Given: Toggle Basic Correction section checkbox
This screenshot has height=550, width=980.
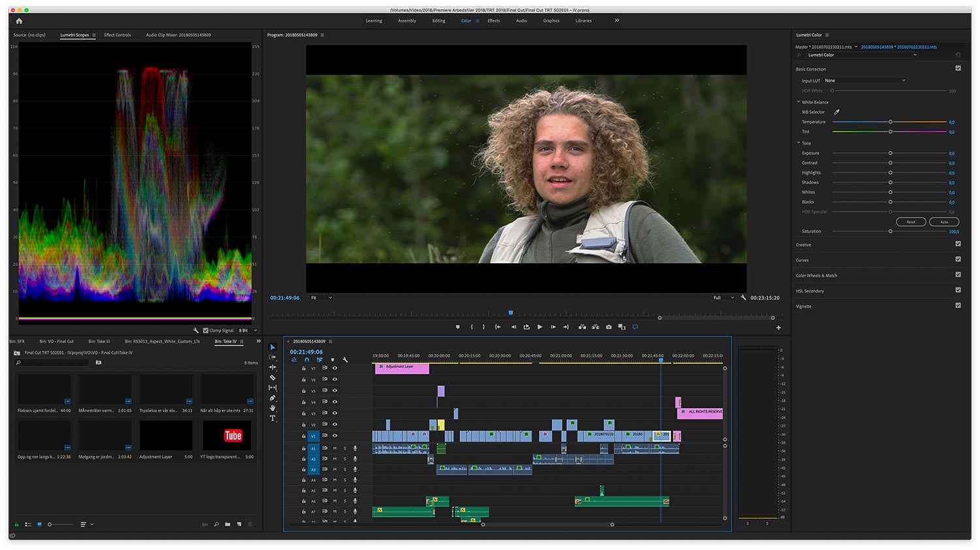Looking at the screenshot, I should 958,68.
